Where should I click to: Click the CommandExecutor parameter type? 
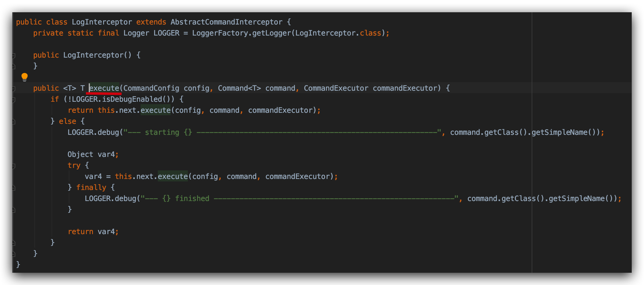point(336,88)
